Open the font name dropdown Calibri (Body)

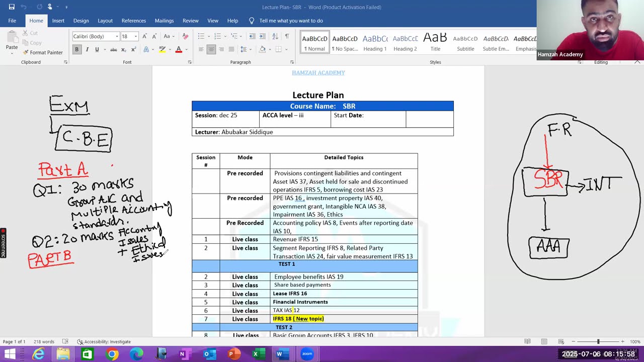pos(117,36)
